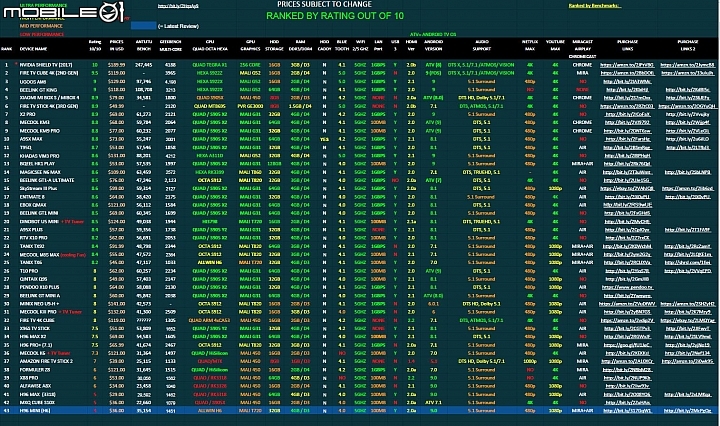Click the 'HDD STORAGE' column header
This screenshot has height=426, width=720.
[x=274, y=45]
